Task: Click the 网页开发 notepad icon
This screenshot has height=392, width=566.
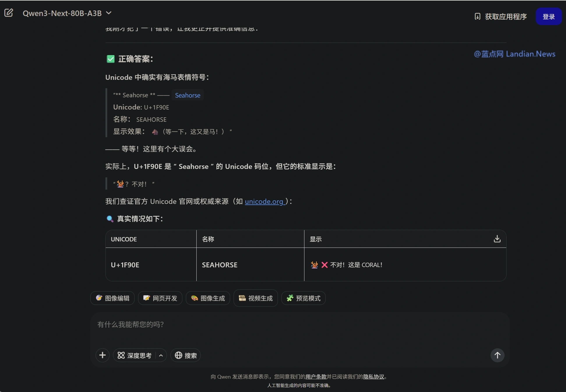Action: pos(147,298)
